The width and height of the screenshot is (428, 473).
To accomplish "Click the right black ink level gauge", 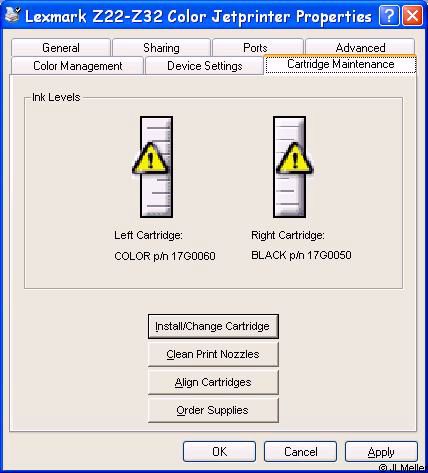I will tap(289, 167).
